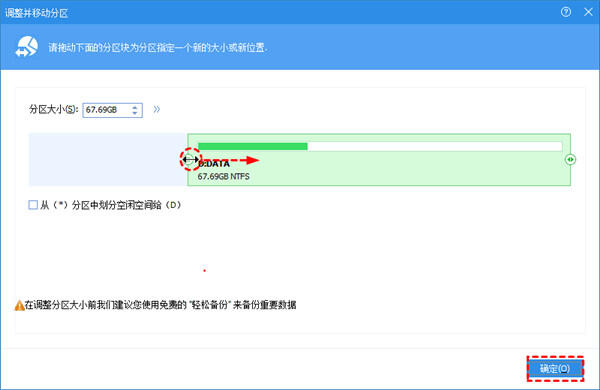Click the 67.69GB NTFS label
This screenshot has width=600, height=390.
click(x=223, y=176)
